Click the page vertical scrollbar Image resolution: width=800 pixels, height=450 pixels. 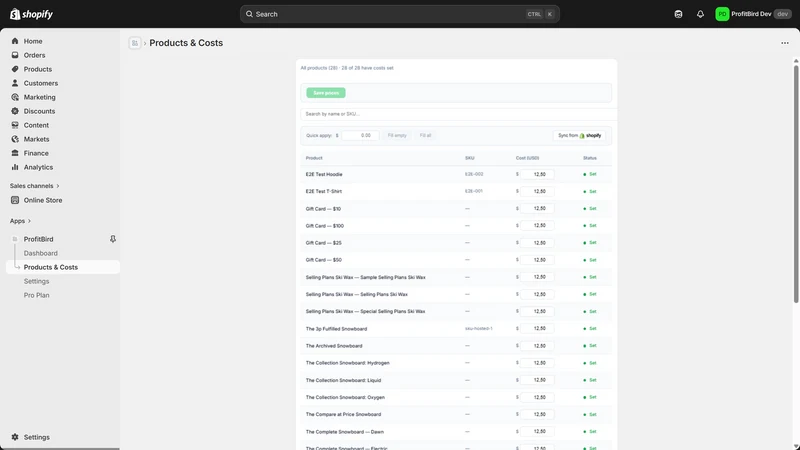795,184
